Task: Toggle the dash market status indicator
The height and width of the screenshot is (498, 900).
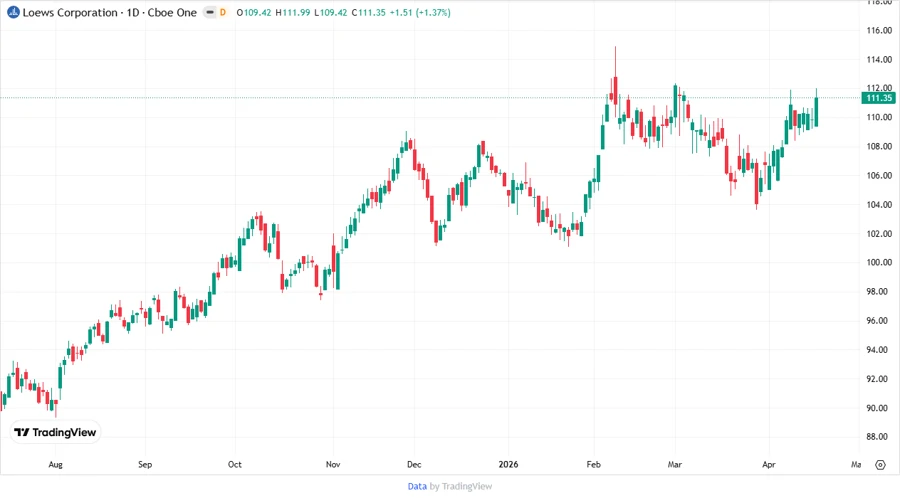Action: (210, 12)
